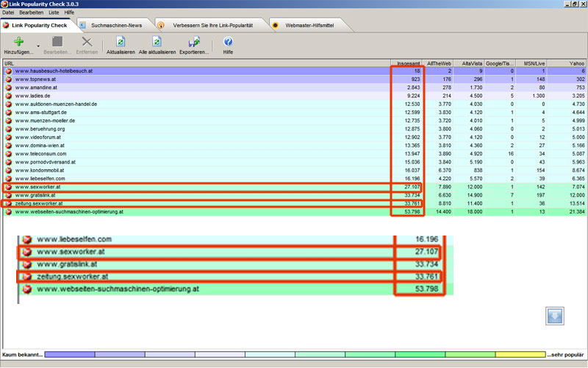Click the Suchmaschinen-News tab icon
Viewport: 588px width, 368px height.
click(83, 25)
